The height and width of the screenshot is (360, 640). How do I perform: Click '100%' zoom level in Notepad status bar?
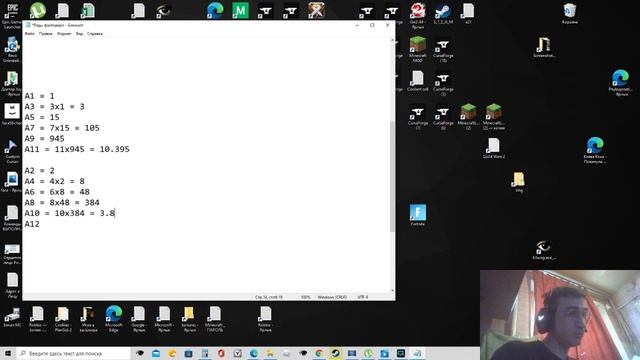[305, 297]
